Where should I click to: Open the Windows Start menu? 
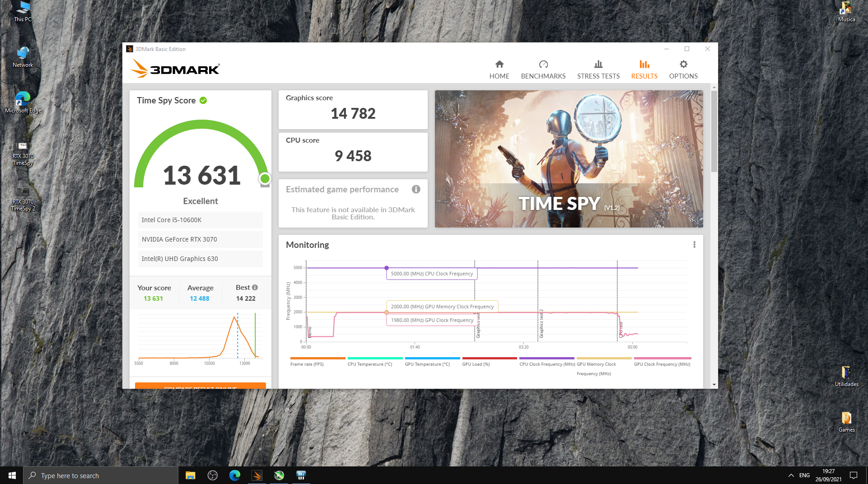[x=12, y=475]
